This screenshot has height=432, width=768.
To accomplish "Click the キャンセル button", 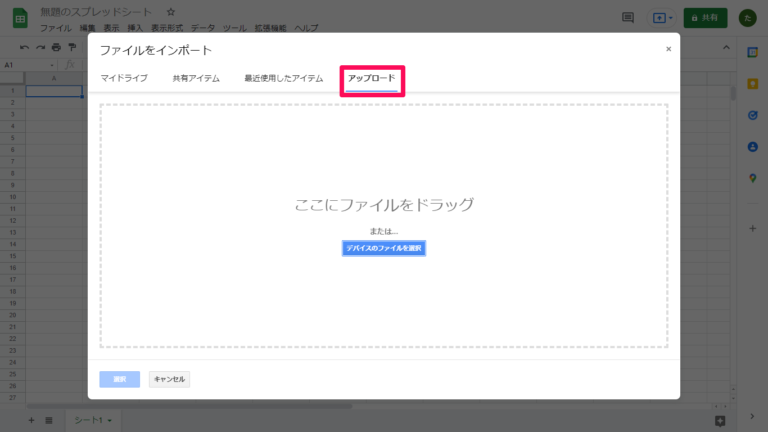I will [169, 379].
